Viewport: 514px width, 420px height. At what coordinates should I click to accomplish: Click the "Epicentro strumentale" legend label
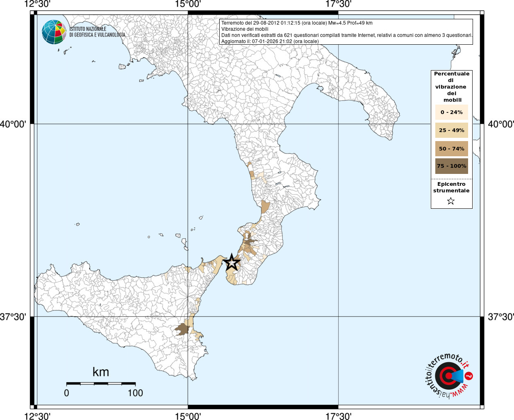pyautogui.click(x=451, y=187)
